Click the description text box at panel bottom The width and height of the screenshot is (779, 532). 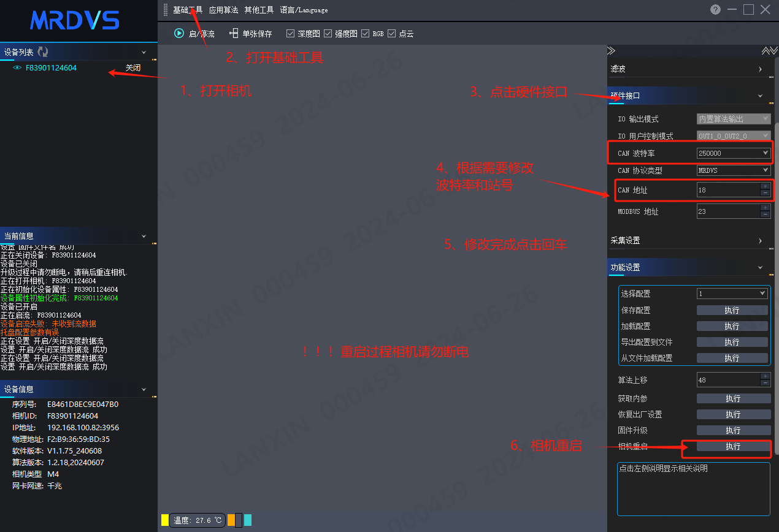[693, 489]
